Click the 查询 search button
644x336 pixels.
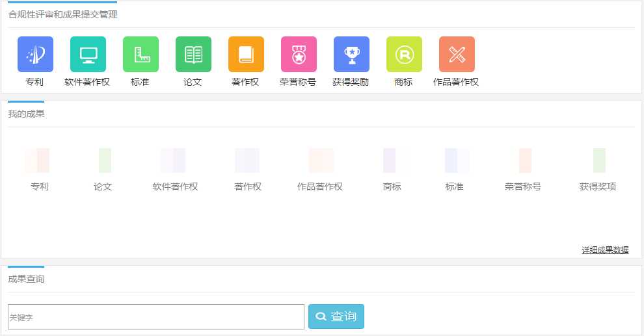coord(336,317)
